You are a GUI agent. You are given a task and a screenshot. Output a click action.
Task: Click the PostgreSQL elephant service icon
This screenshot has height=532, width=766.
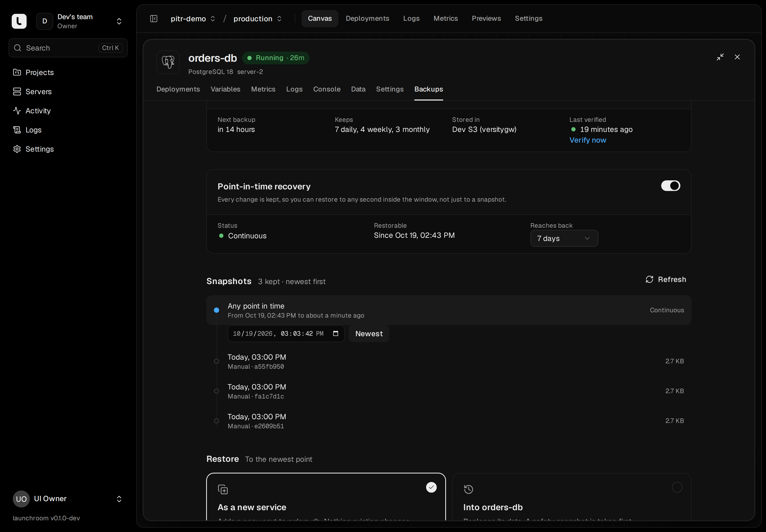coord(168,62)
